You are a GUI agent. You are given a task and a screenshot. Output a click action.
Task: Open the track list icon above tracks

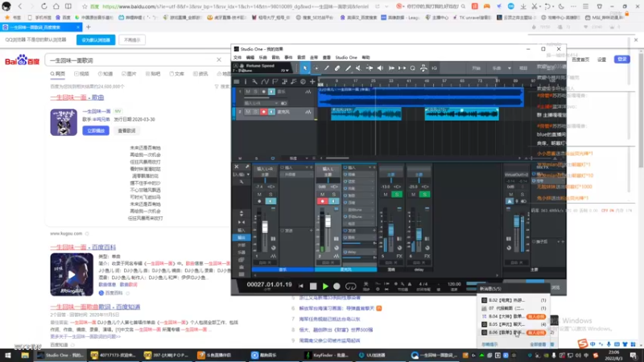(x=237, y=82)
